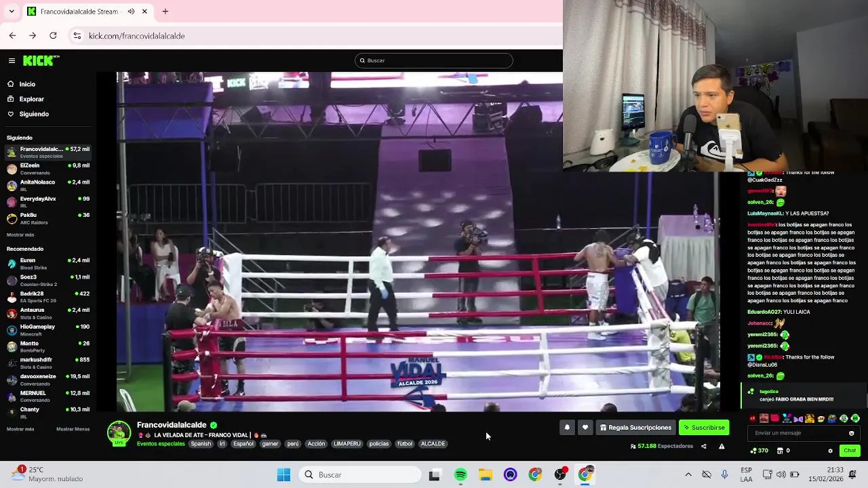Open recommended channel Mantte

47,346
